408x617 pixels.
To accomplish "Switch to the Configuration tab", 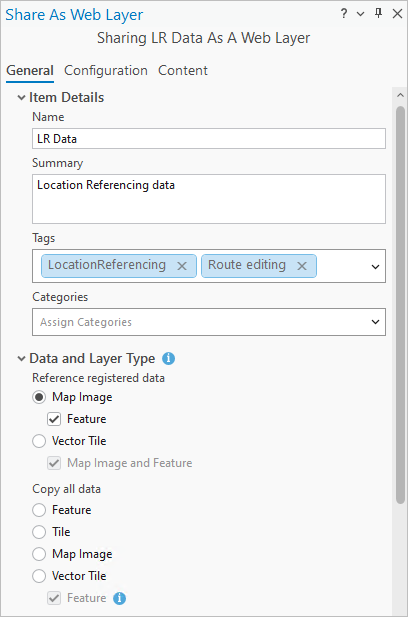I will 106,70.
